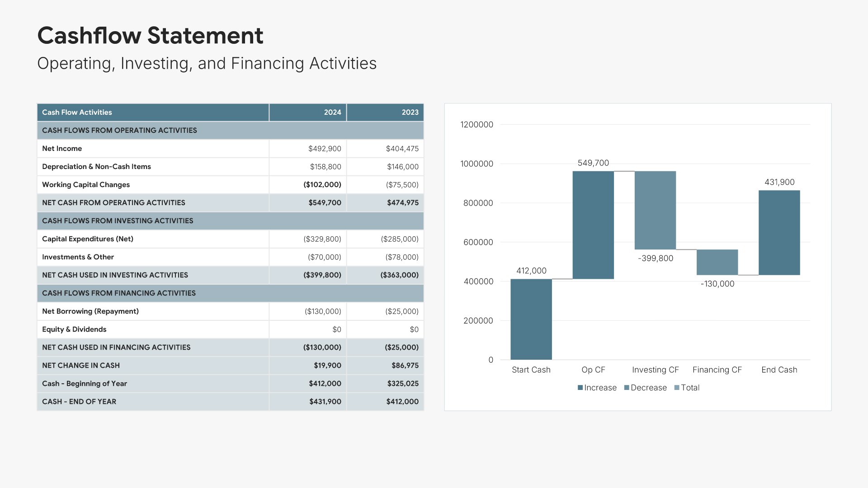
Task: Select the Start Cash bar
Action: click(x=531, y=319)
